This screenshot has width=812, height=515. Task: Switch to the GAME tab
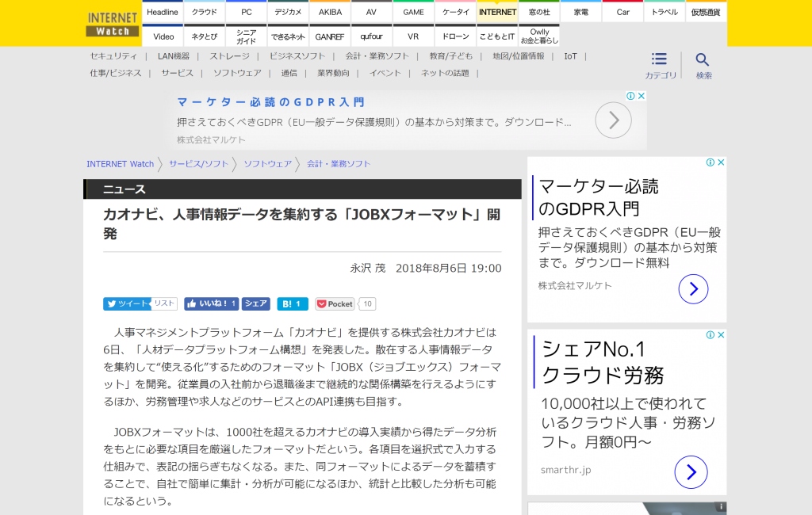click(413, 12)
